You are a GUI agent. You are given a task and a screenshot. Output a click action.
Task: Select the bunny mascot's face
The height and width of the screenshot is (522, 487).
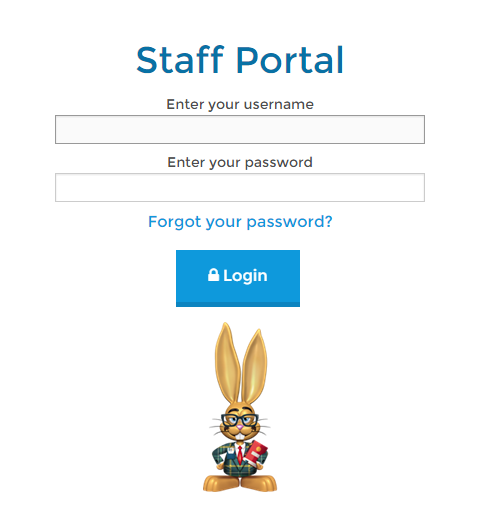click(x=240, y=423)
